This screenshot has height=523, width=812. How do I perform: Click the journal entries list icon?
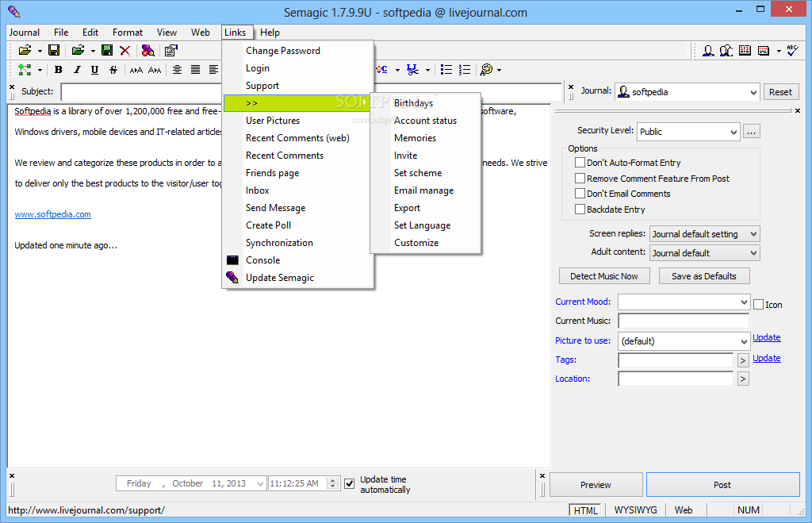point(764,50)
